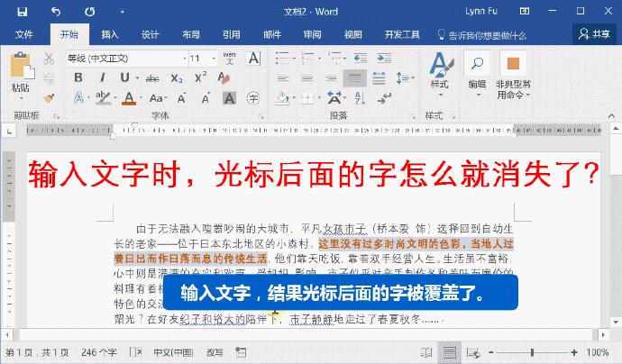Click the phonetic guide (wén) icon

pyautogui.click(x=229, y=59)
